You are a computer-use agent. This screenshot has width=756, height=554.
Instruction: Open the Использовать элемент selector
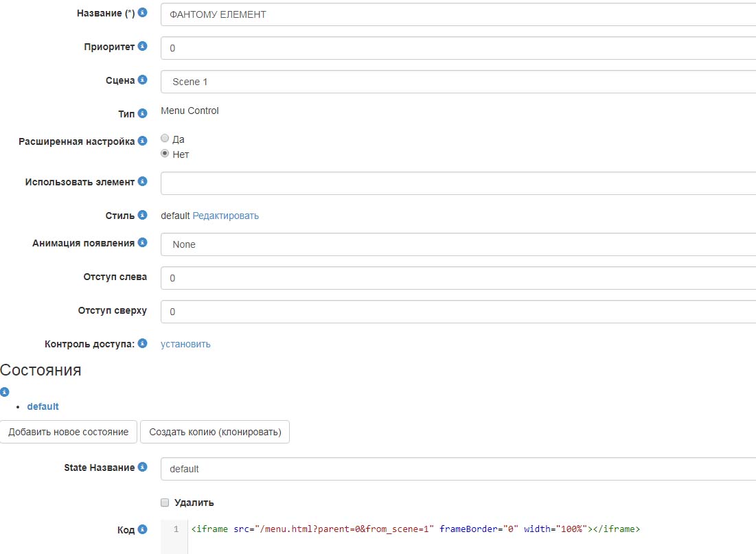pos(458,183)
